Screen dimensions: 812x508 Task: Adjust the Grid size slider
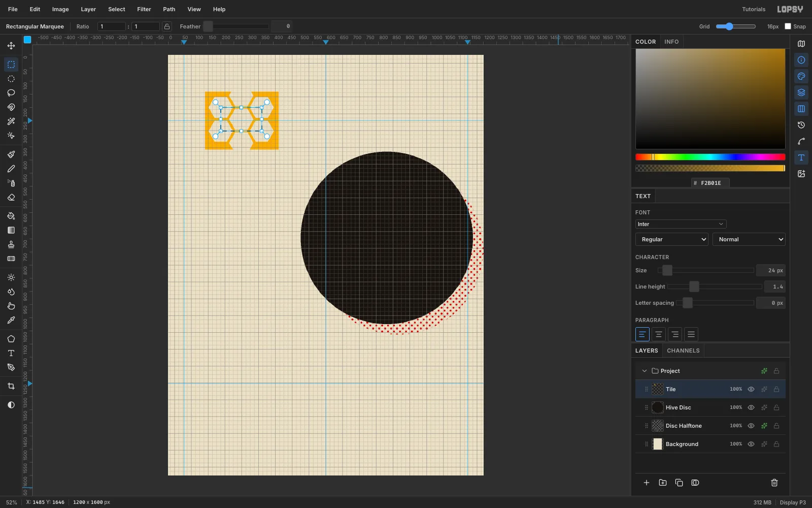click(736, 26)
